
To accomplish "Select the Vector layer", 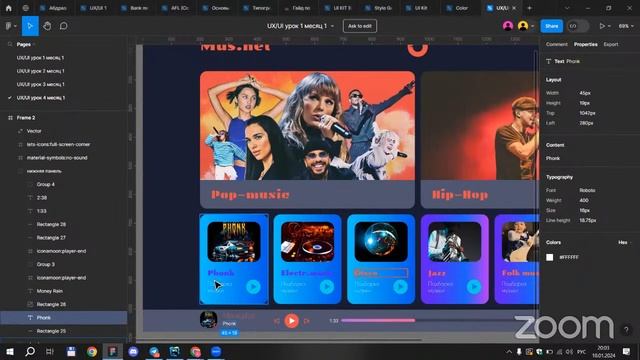I will click(x=34, y=131).
